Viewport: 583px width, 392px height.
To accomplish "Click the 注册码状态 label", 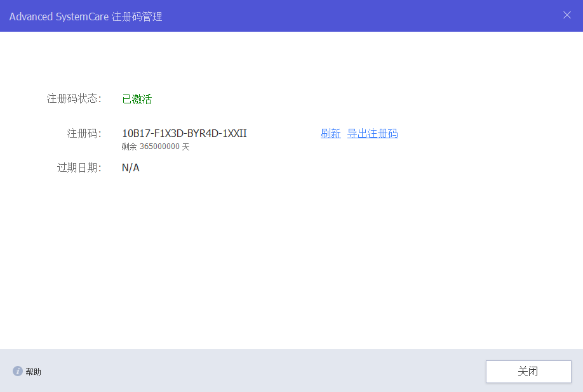I will 74,99.
